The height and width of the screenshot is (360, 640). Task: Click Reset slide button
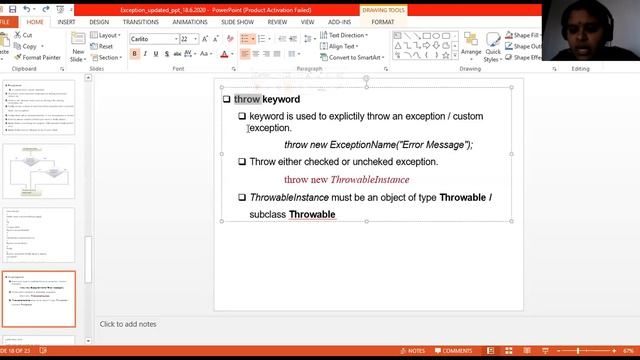point(101,46)
